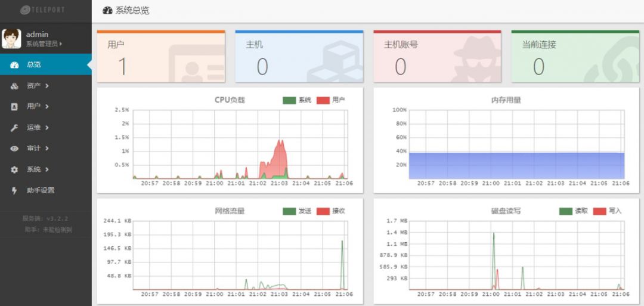
Task: Click the admin username text
Action: 37,35
